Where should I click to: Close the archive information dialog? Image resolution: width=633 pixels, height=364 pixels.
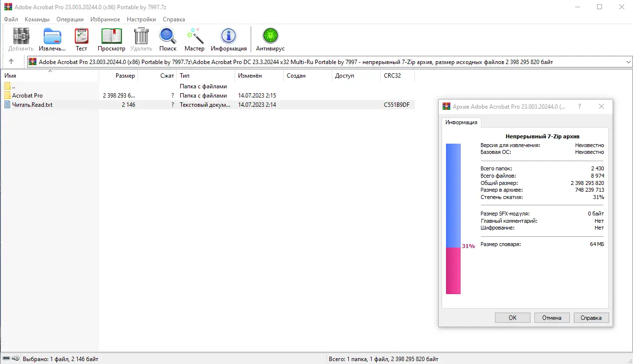601,106
